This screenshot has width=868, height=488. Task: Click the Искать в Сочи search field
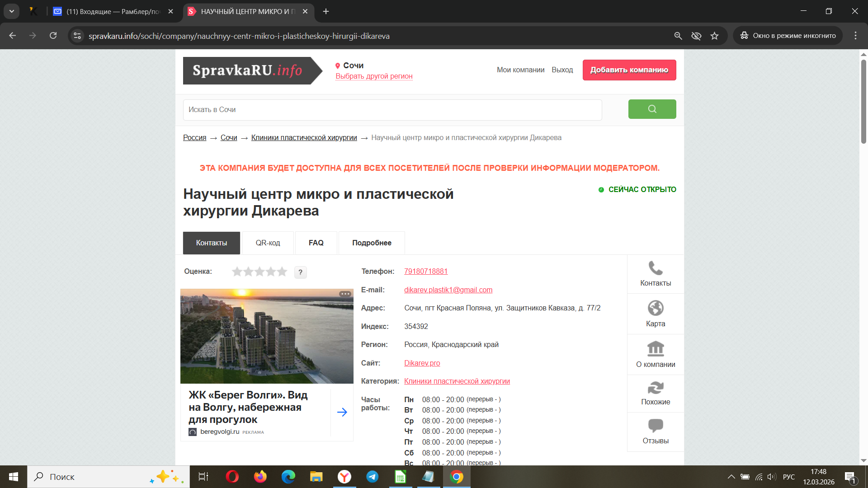tap(392, 110)
